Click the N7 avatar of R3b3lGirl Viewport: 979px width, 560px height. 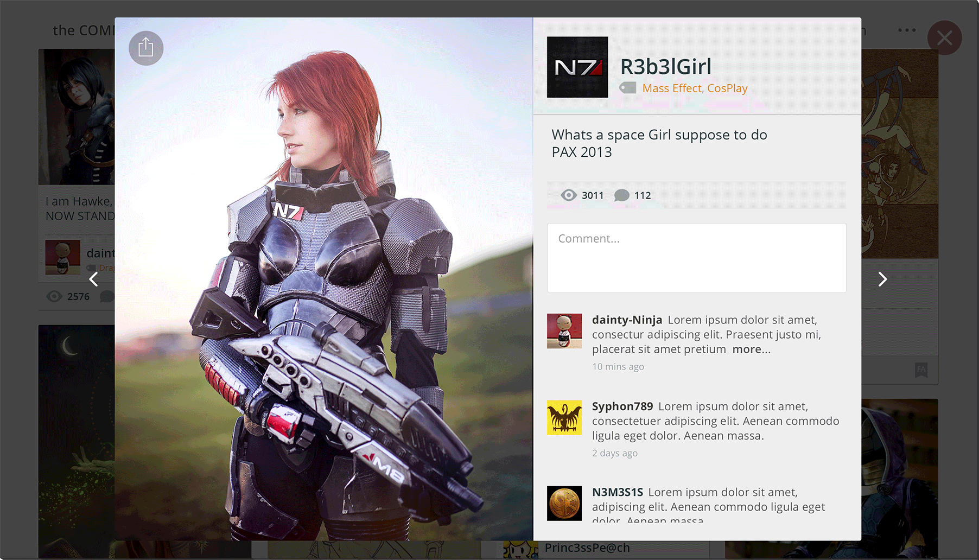(577, 67)
